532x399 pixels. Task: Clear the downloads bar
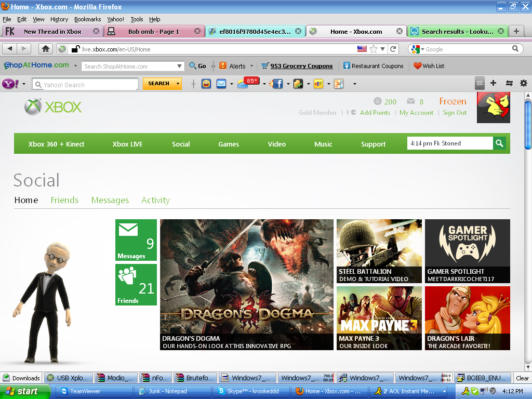pos(522,378)
